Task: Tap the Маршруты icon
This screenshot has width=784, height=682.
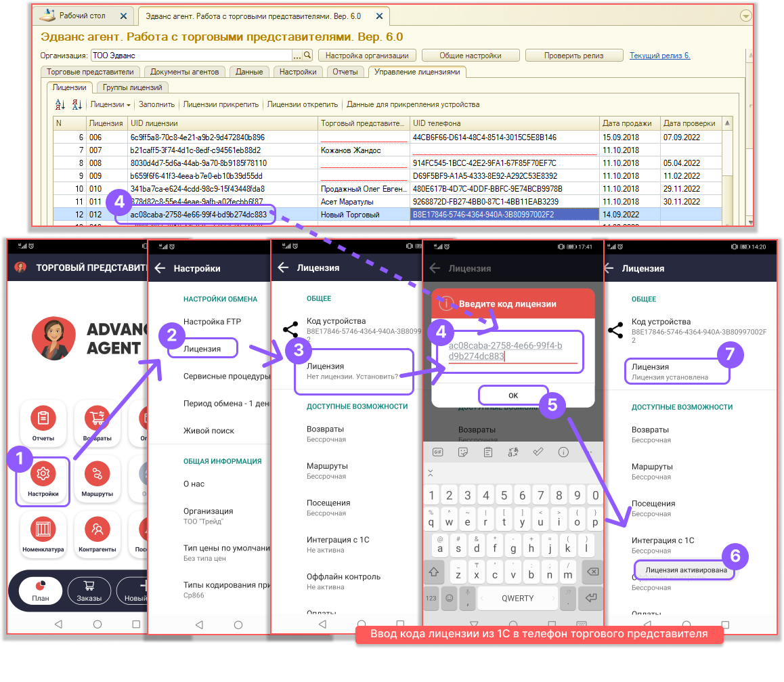Action: pyautogui.click(x=97, y=473)
